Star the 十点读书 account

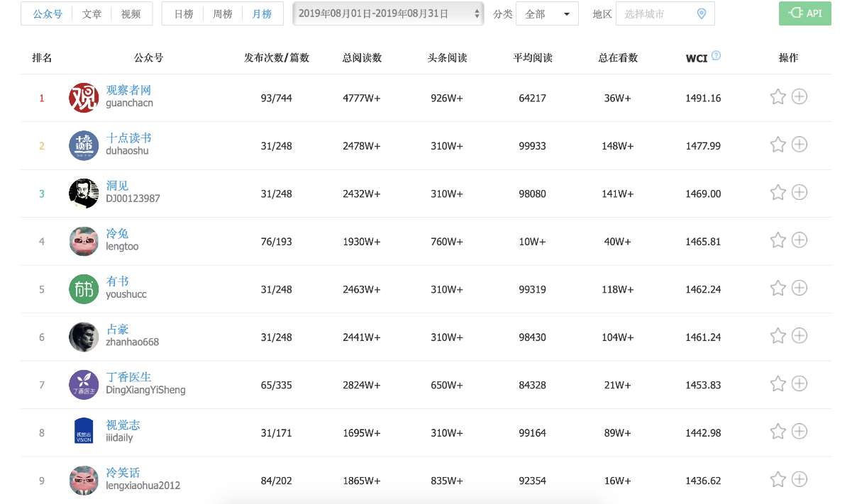[778, 145]
